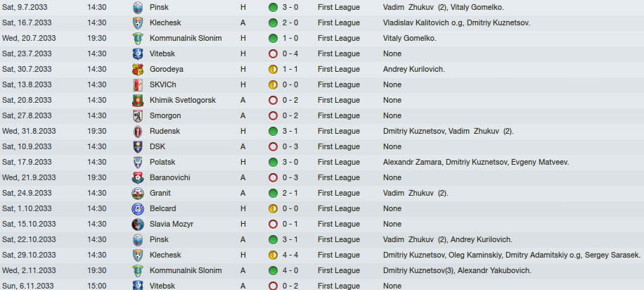The image size is (644, 290).
Task: Click the Smorgon club badge icon
Action: [138, 115]
